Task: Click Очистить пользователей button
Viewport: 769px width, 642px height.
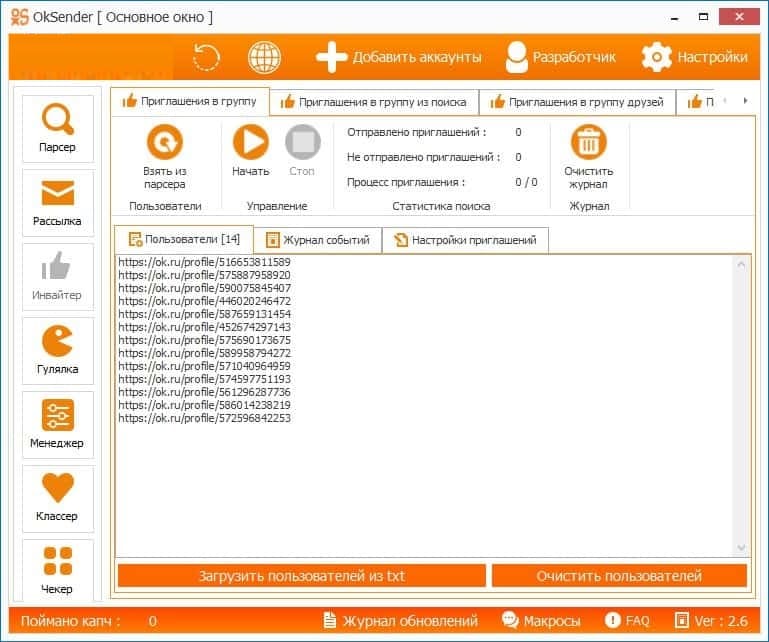Action: (619, 576)
